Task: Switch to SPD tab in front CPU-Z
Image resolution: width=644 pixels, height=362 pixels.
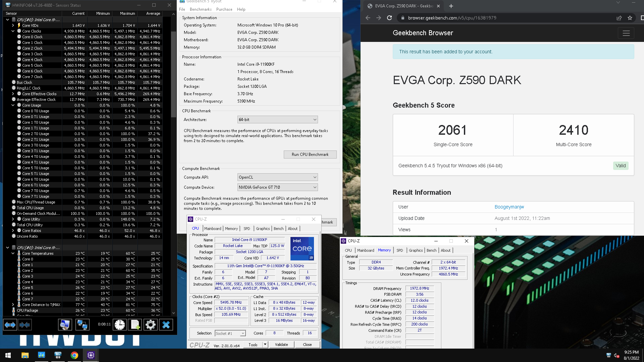Action: click(247, 229)
